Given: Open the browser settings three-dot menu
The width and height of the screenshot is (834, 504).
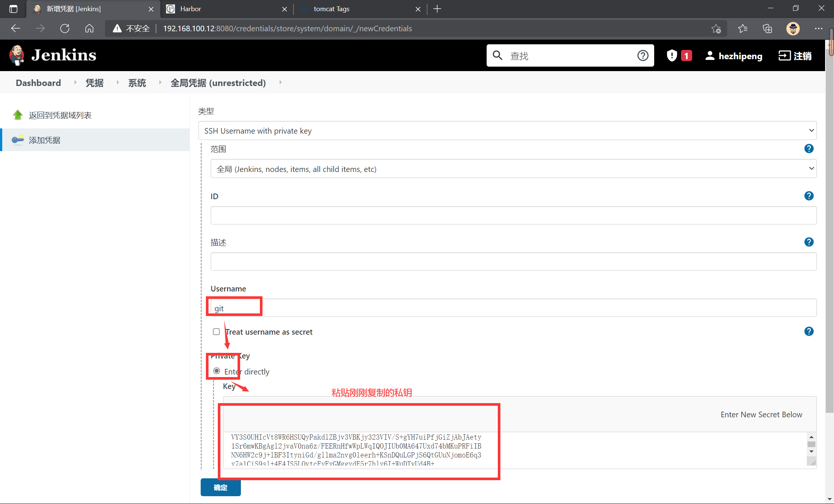Looking at the screenshot, I should tap(818, 28).
